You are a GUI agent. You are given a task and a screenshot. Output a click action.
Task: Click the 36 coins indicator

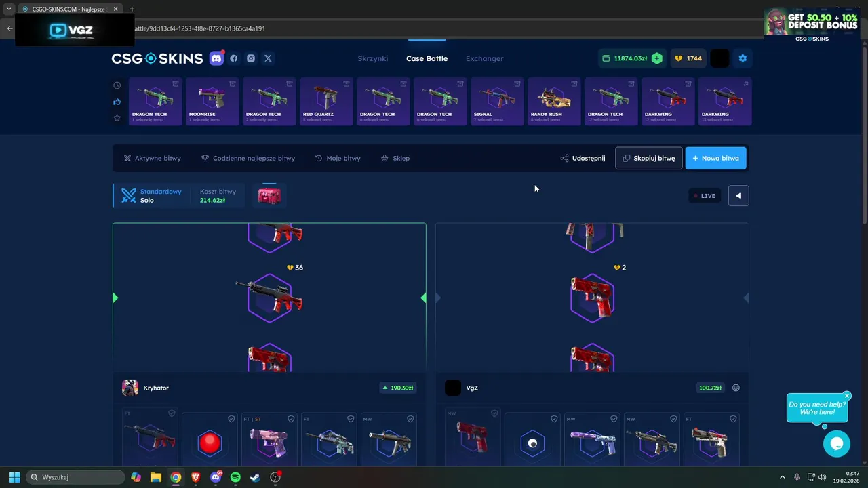295,268
